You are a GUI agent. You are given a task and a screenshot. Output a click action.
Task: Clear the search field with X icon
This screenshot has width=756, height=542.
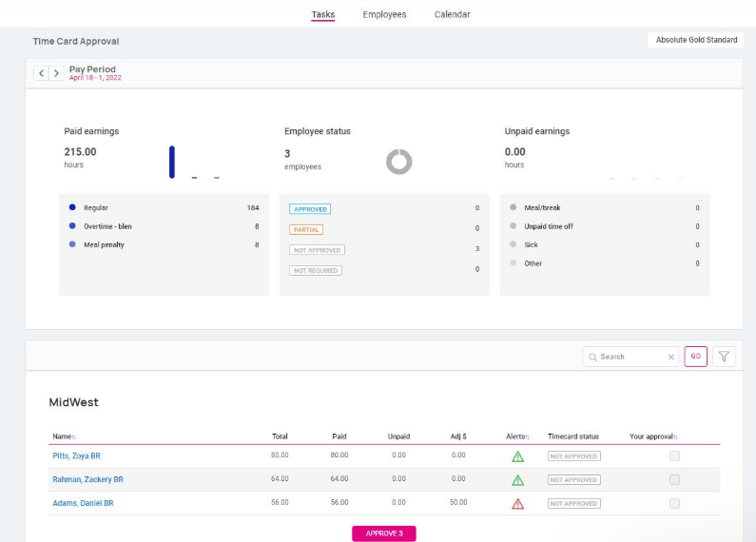(670, 358)
